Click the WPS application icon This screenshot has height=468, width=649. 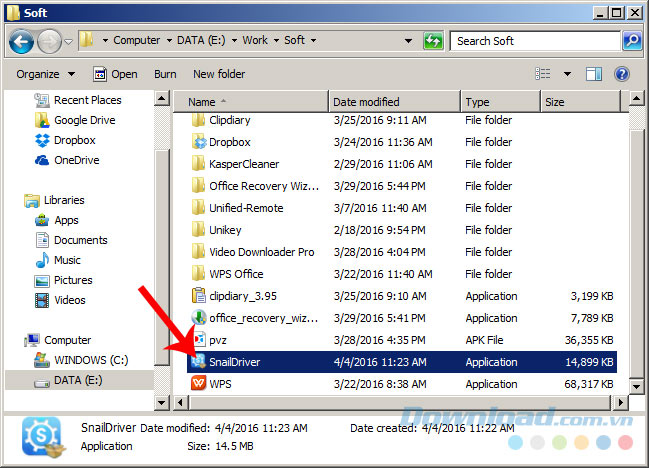[x=199, y=384]
